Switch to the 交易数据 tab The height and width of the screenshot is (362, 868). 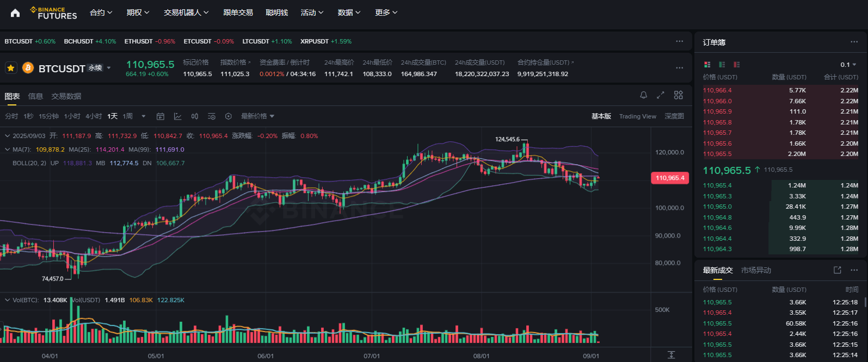66,96
